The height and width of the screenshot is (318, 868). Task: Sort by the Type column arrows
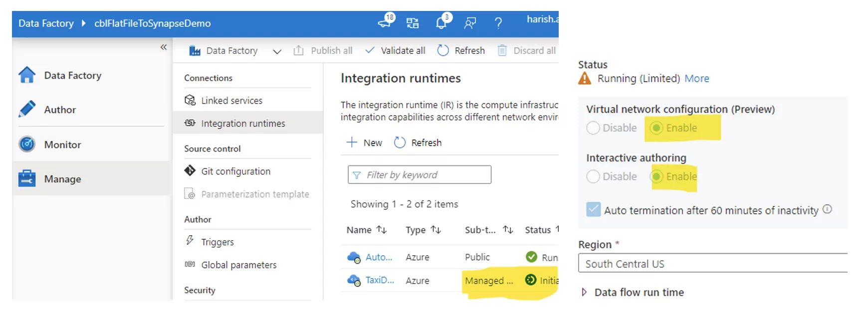pyautogui.click(x=436, y=229)
